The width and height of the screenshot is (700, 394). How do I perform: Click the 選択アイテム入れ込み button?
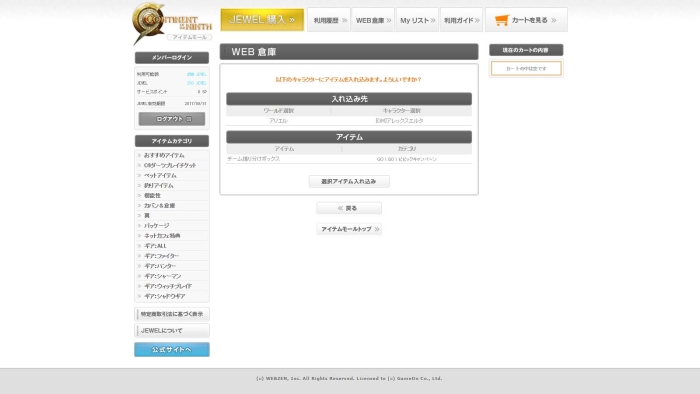tap(349, 181)
